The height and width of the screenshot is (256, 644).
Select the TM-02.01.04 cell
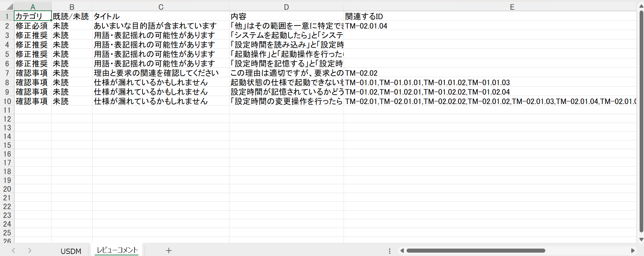coord(490,26)
